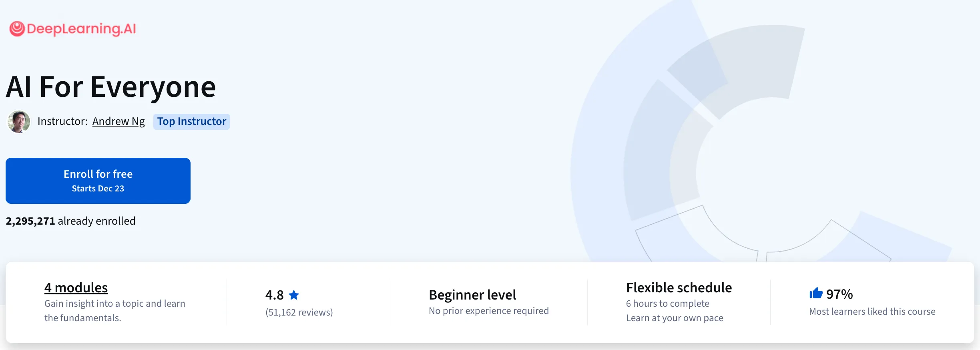Click the No prior experience required text
This screenshot has width=980, height=350.
coord(489,311)
